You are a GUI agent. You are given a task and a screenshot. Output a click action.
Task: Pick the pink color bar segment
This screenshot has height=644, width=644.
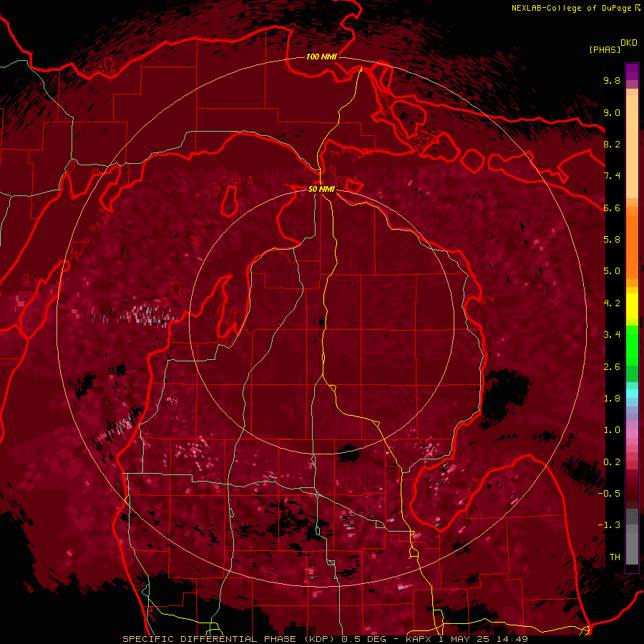(x=632, y=434)
